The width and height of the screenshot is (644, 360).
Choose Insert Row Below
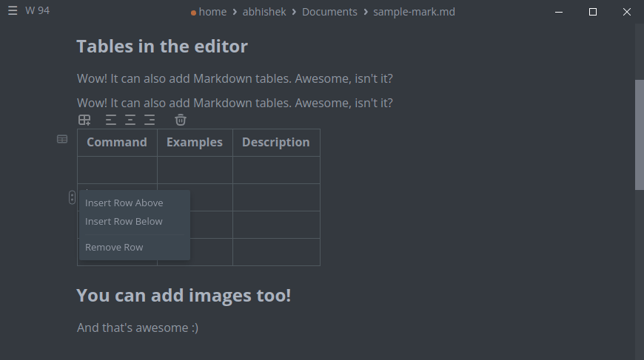point(124,222)
